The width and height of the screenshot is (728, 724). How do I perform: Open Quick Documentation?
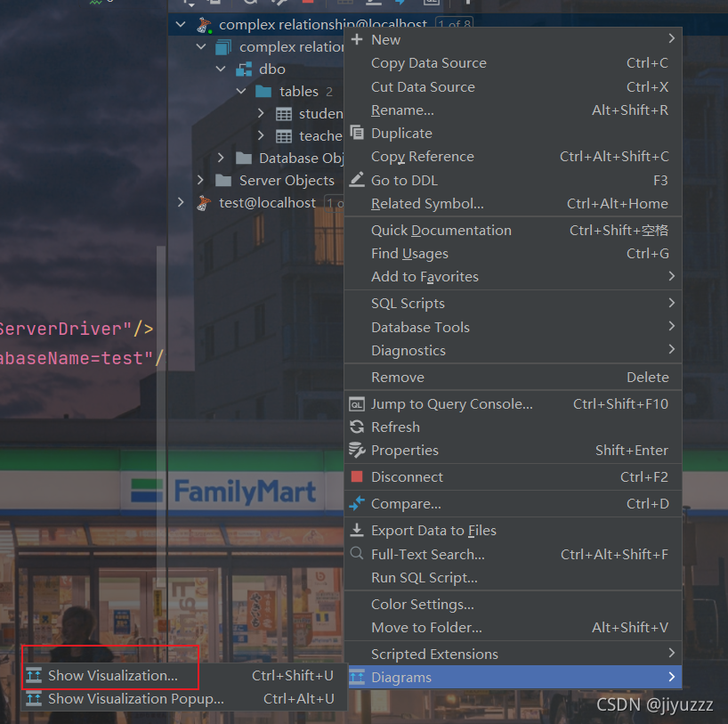[513, 230]
